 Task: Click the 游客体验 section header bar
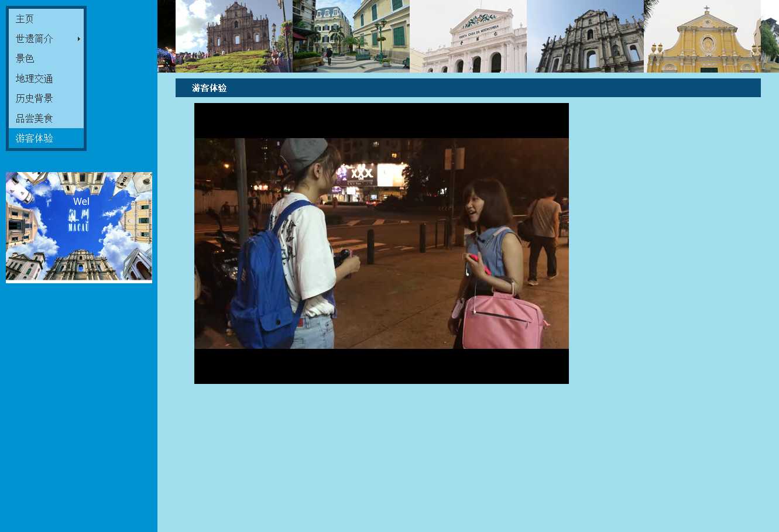[468, 88]
